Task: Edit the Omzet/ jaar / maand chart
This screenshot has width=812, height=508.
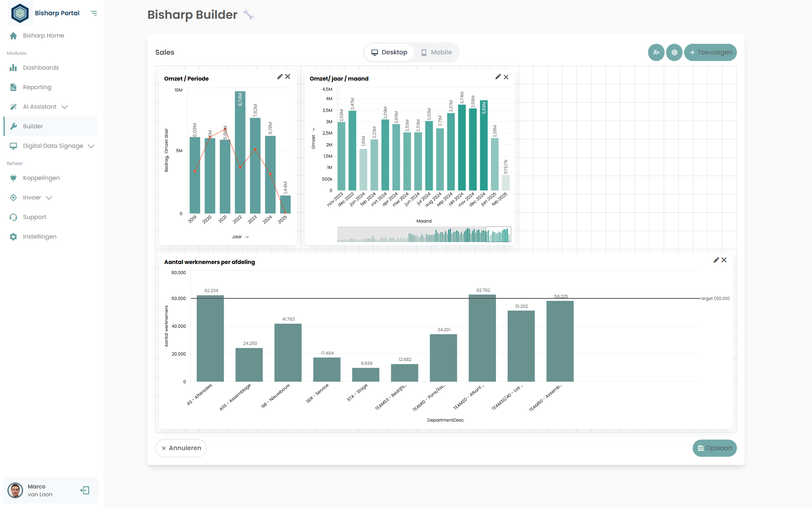Action: [x=498, y=77]
